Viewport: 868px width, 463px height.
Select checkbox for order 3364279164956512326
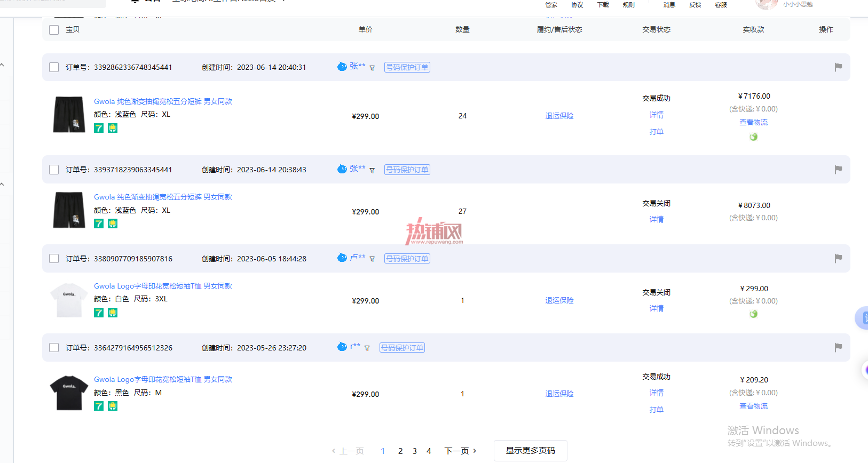pyautogui.click(x=54, y=348)
